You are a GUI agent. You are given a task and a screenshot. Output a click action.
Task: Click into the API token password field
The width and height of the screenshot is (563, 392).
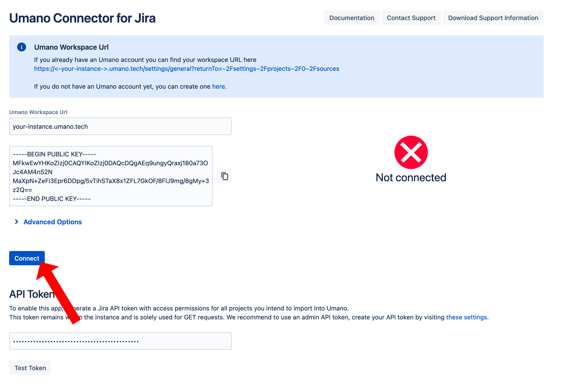(120, 341)
